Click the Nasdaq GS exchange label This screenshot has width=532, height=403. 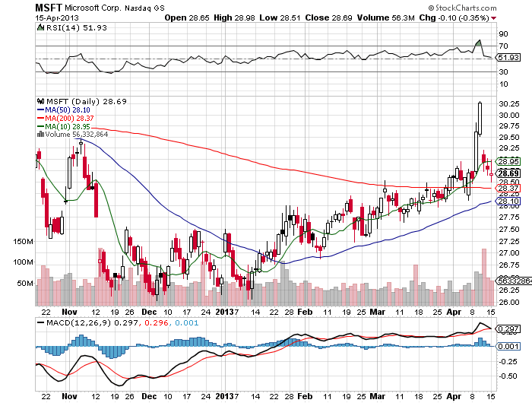144,8
